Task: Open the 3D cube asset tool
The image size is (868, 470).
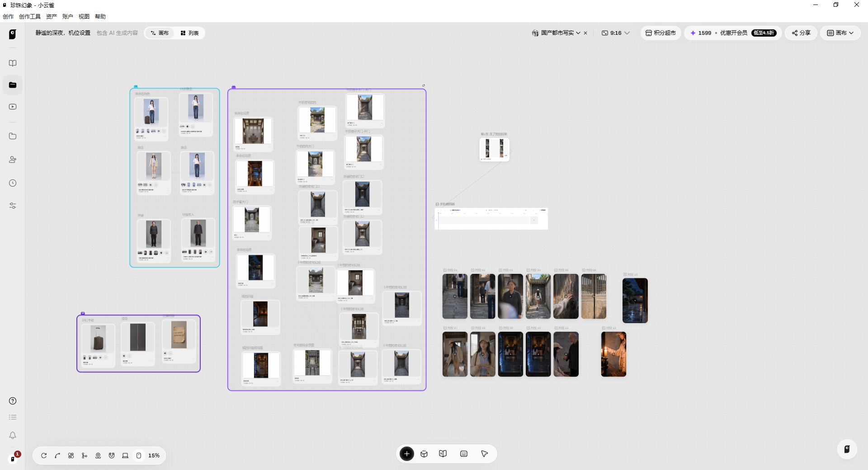Action: click(x=424, y=454)
